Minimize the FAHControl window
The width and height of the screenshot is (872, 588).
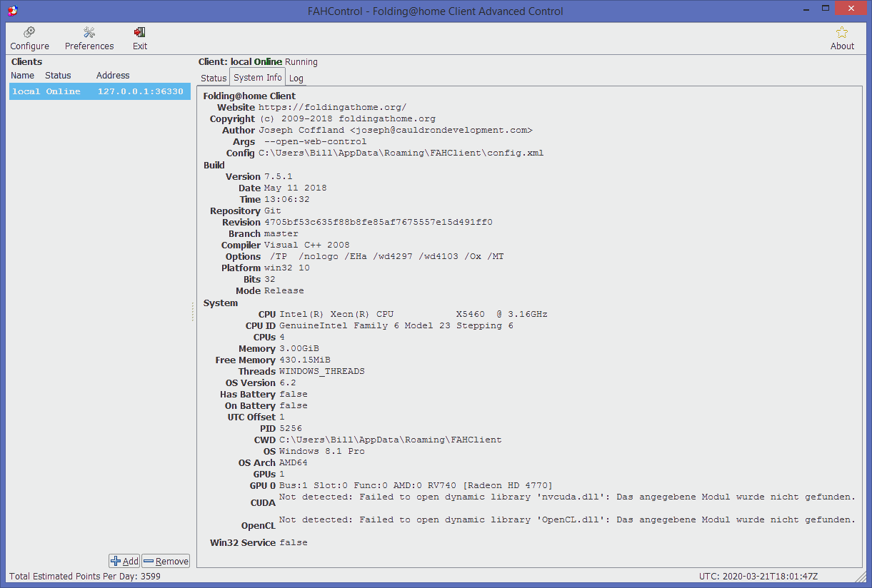point(806,9)
